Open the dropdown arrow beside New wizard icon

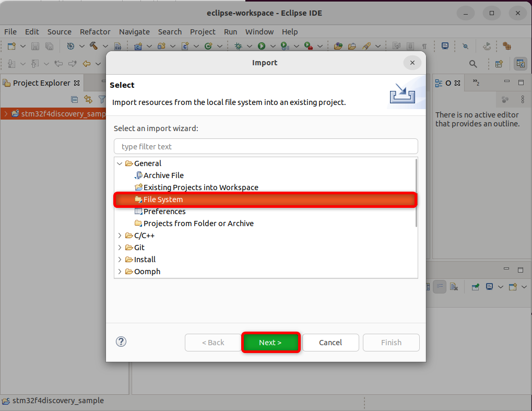(23, 46)
